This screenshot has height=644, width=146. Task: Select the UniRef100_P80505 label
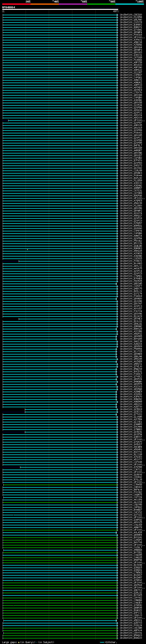tap(131, 281)
